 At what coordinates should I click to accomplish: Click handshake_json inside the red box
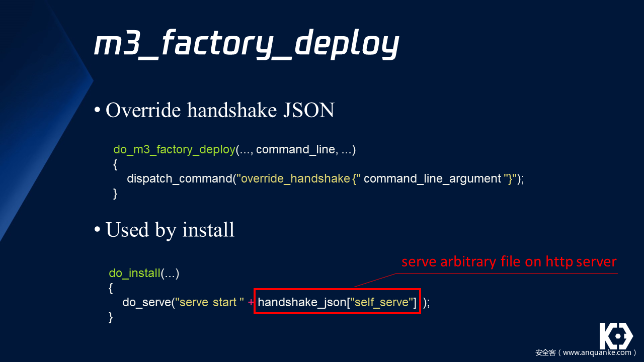tap(302, 302)
